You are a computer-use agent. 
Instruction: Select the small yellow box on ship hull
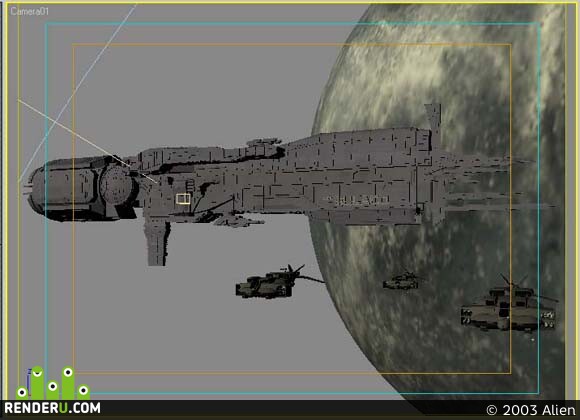coord(183,199)
